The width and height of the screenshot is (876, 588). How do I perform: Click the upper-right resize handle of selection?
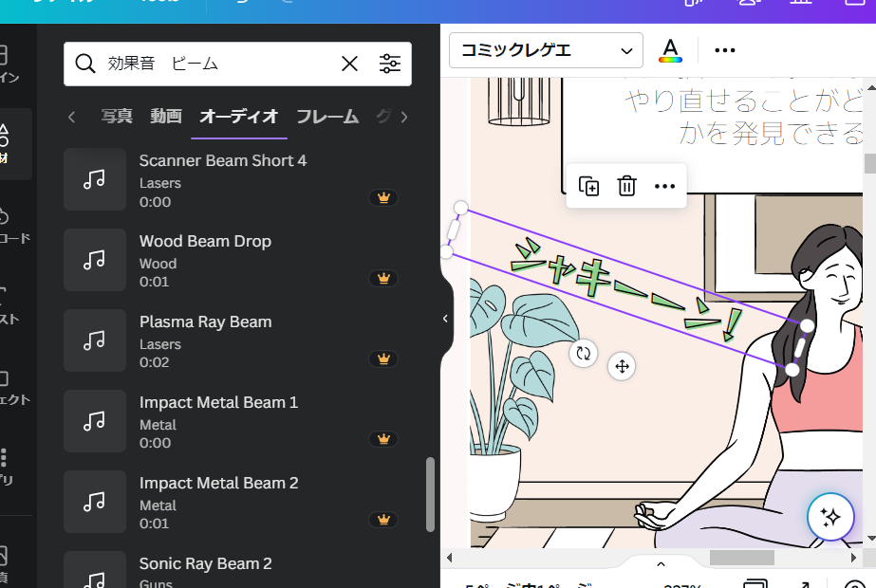tap(808, 325)
